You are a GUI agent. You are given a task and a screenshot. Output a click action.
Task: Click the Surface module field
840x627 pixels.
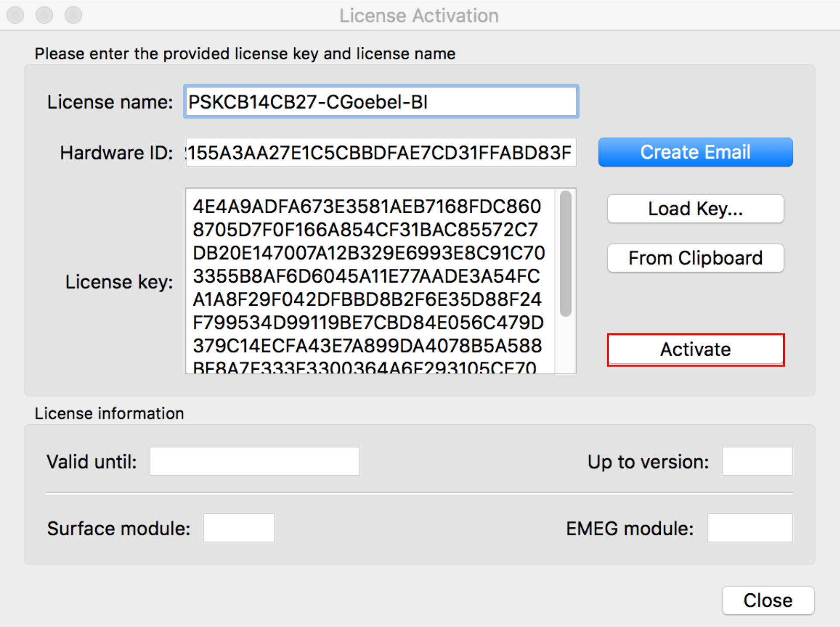(239, 528)
